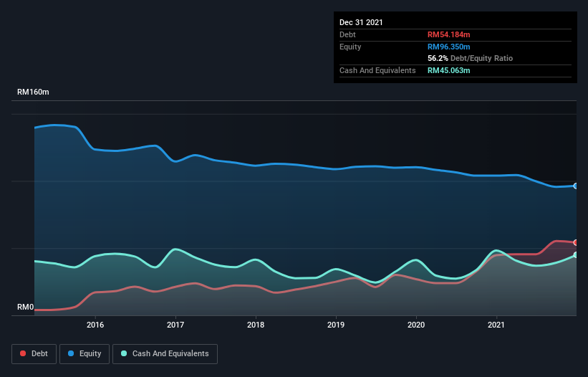Click the RM45.063m cash value
Viewport: 588px width, 377px height.
point(449,70)
